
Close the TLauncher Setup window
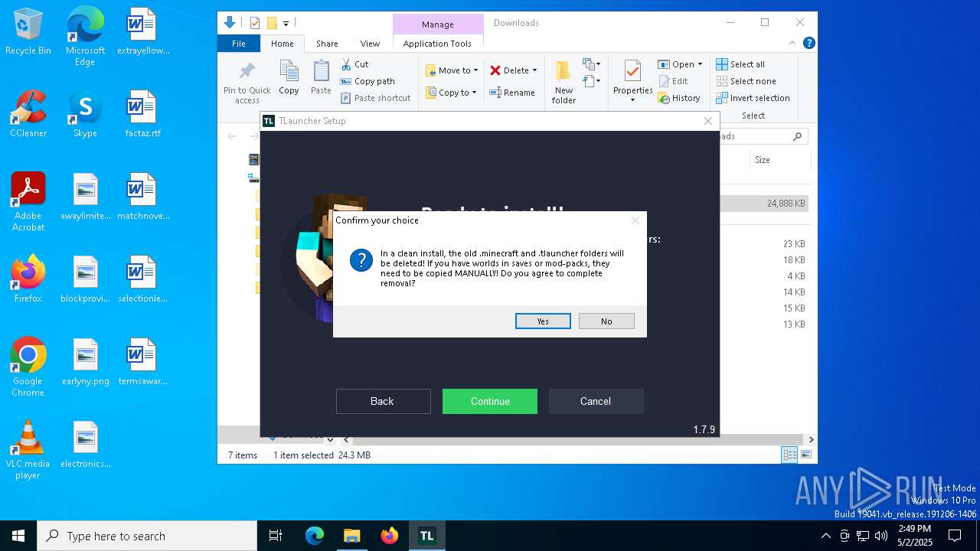coord(708,121)
